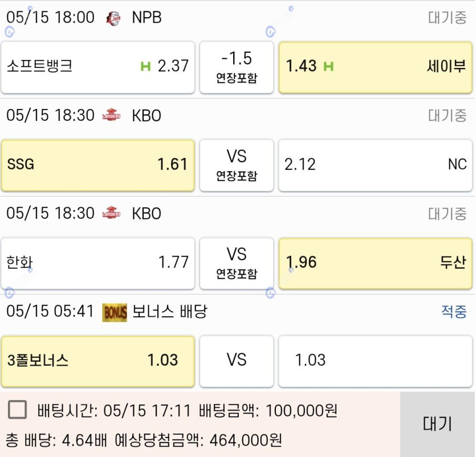Choose NC at 2.12 odds
Image resolution: width=476 pixels, height=457 pixels.
point(375,165)
